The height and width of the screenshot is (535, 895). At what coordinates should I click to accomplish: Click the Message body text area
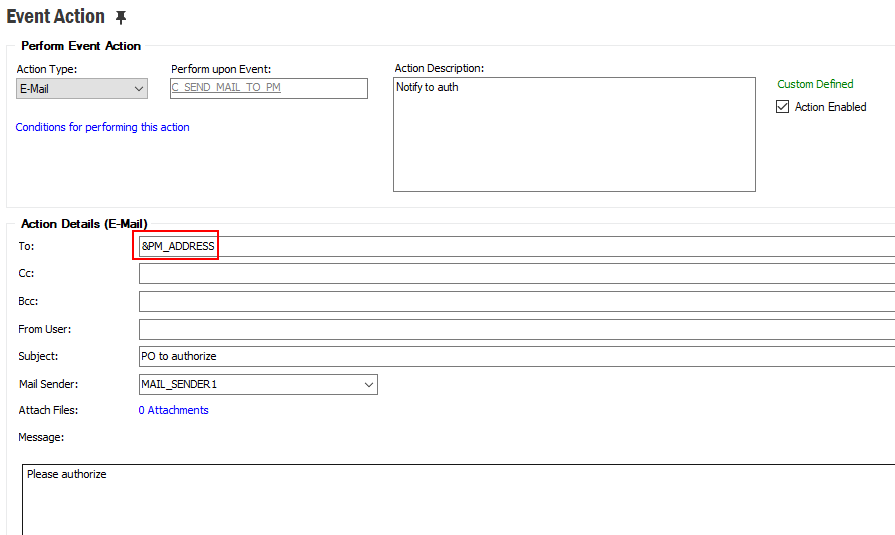coord(458,500)
